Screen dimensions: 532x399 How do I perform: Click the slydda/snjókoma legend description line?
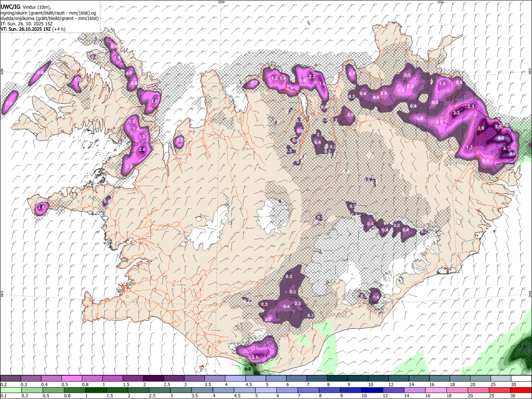(x=49, y=18)
